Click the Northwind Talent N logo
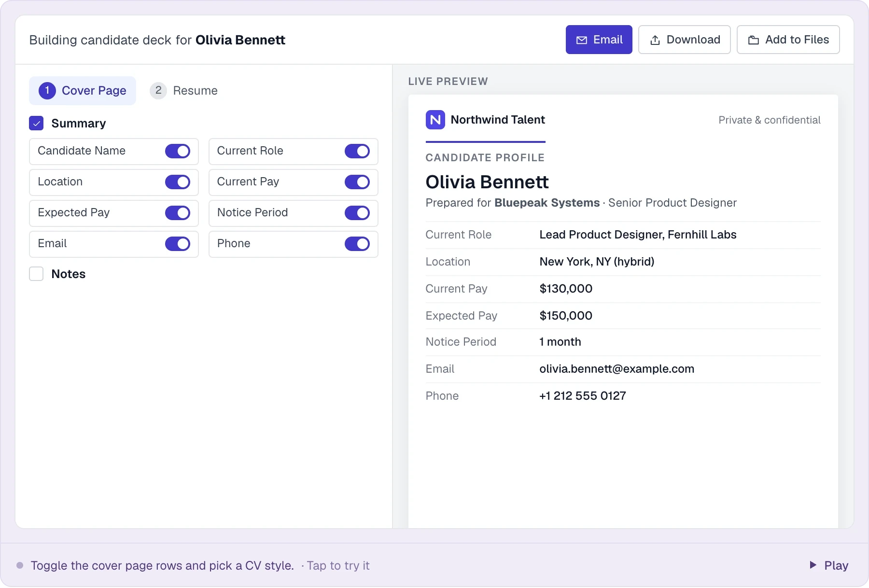 [x=435, y=120]
